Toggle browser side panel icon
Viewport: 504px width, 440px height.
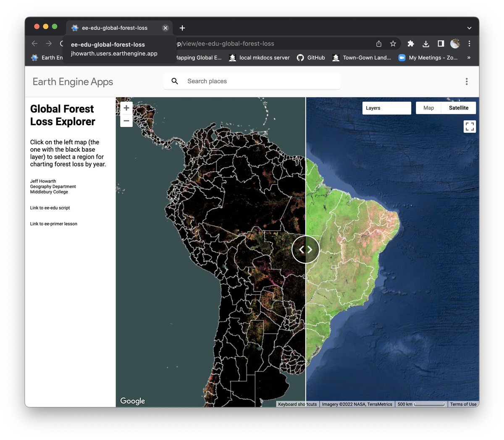coord(441,44)
